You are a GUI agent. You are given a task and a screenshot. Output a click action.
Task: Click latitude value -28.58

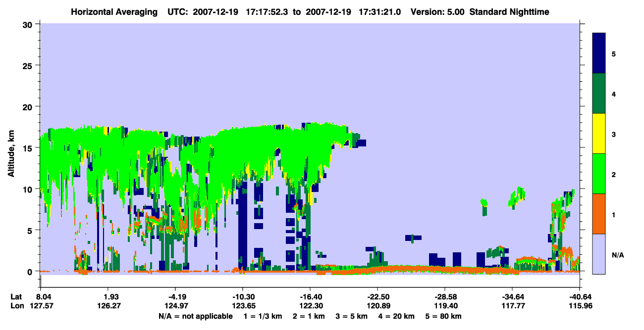[445, 296]
